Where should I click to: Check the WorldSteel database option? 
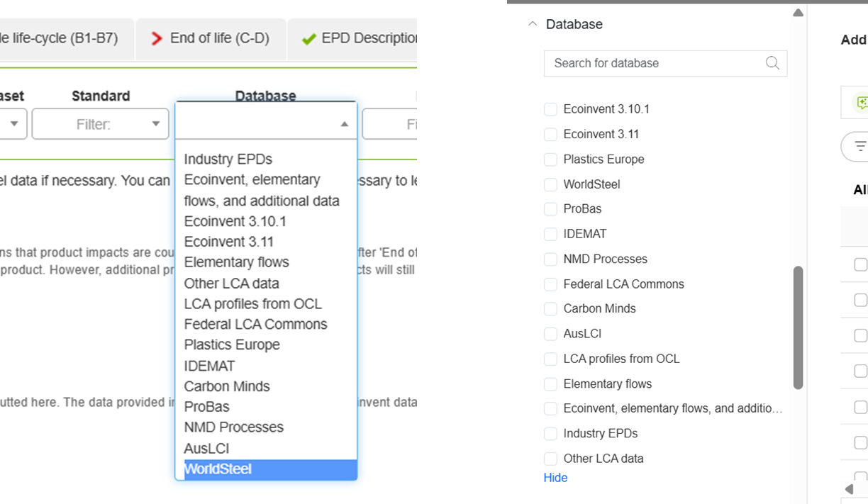tap(550, 184)
